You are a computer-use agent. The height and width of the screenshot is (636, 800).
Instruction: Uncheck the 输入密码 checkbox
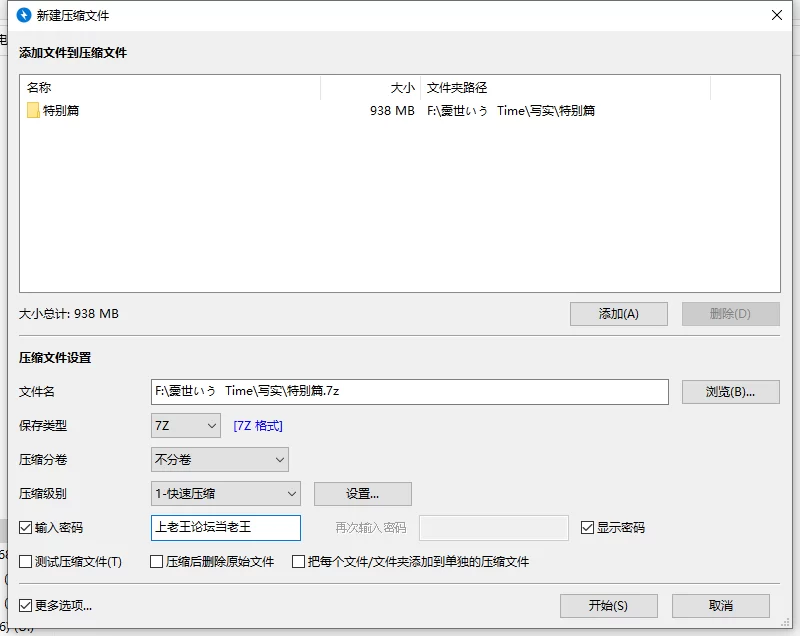[x=26, y=528]
